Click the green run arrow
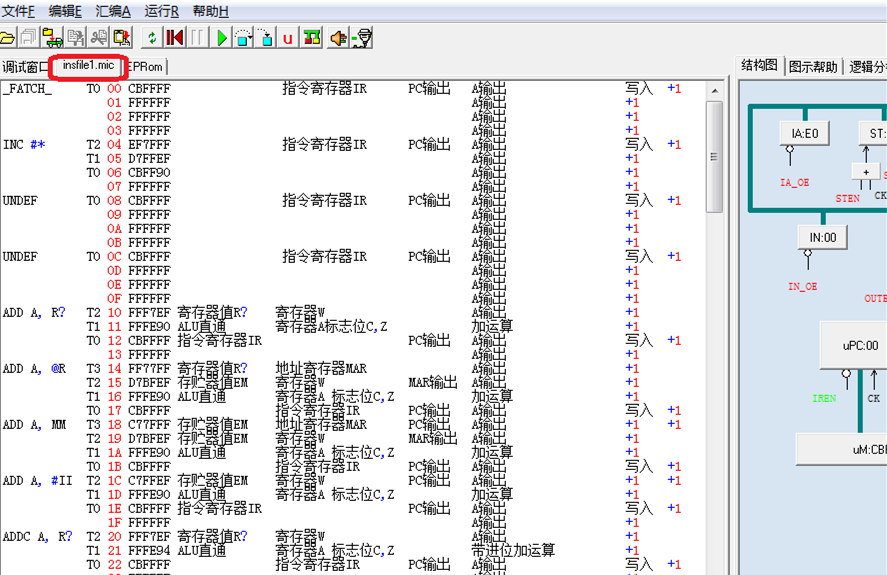Viewport: 887px width, 575px height. tap(222, 38)
